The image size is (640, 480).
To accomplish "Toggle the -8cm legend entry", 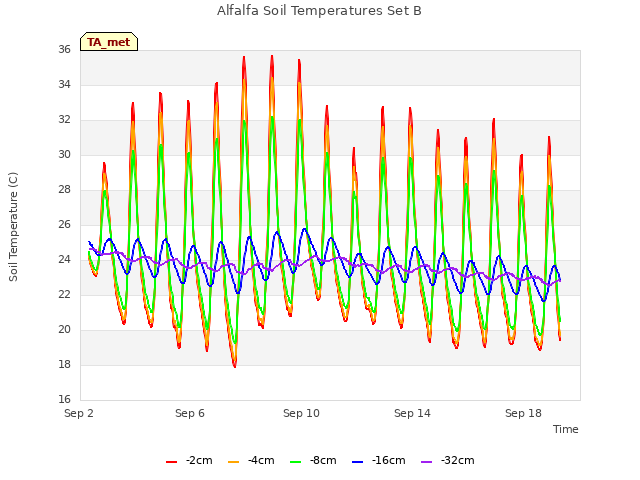I will [x=313, y=460].
